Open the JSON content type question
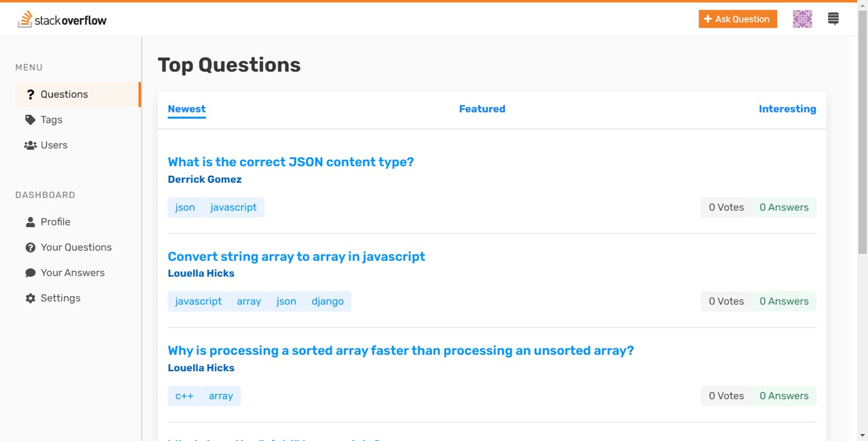868x441 pixels. 291,162
